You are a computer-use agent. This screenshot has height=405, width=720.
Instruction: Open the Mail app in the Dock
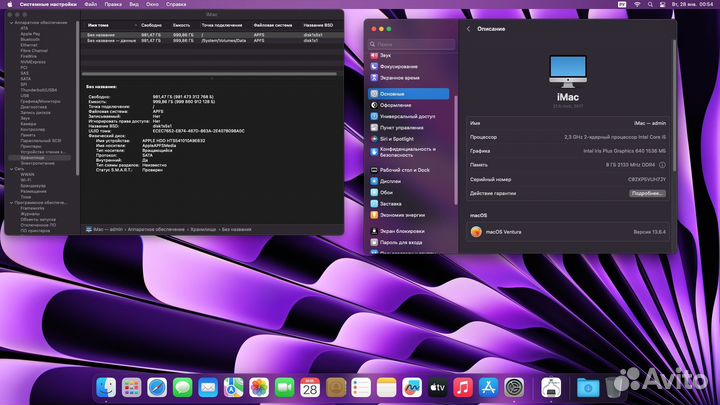[x=208, y=388]
